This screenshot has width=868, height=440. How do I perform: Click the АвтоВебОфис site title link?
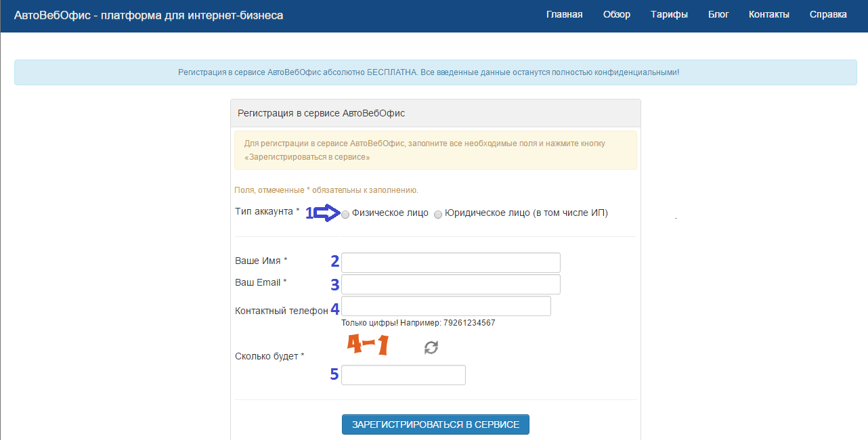click(x=148, y=15)
